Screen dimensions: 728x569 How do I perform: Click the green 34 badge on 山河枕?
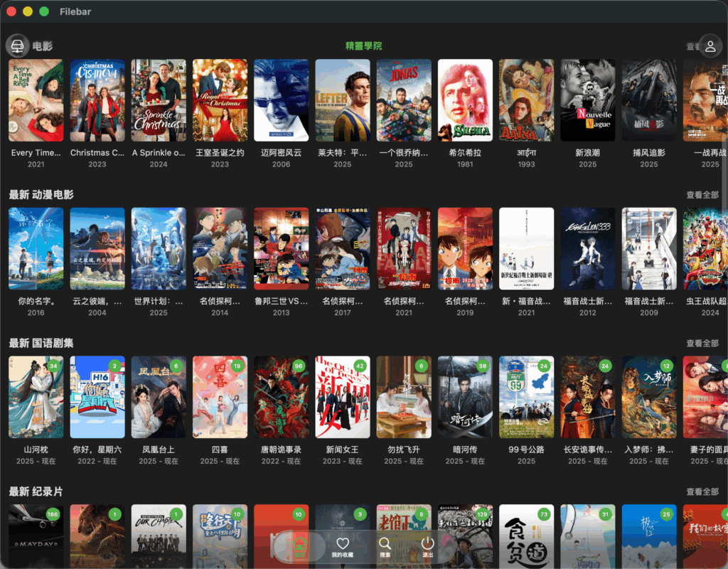(x=53, y=366)
